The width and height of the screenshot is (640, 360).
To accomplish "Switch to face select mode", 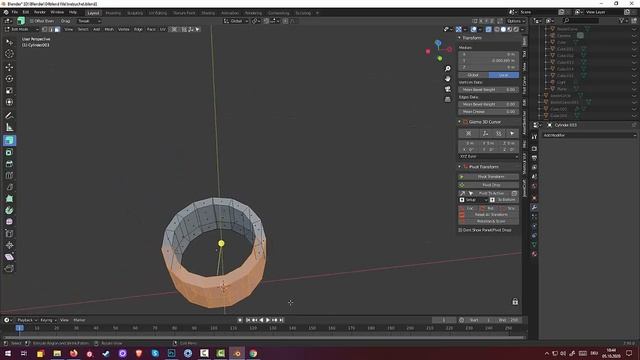I will [57, 29].
